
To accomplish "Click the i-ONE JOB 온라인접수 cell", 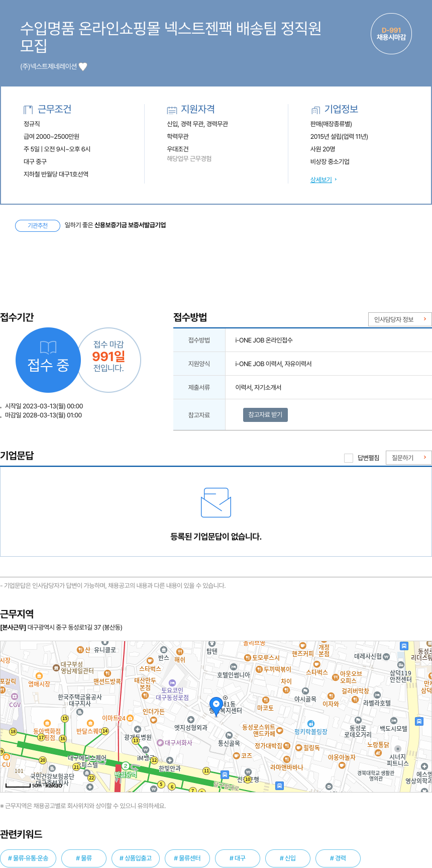I will pos(329,340).
